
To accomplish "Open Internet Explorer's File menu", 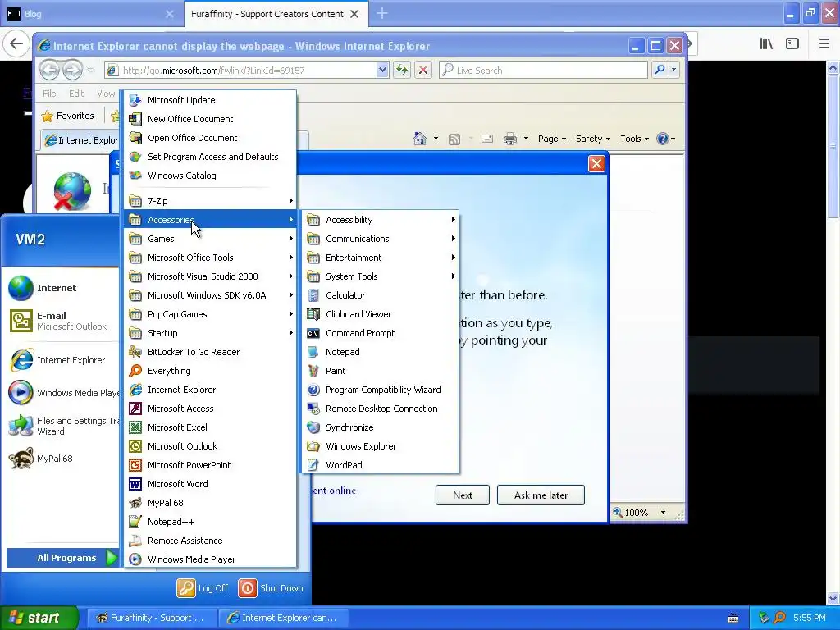I will 49,94.
